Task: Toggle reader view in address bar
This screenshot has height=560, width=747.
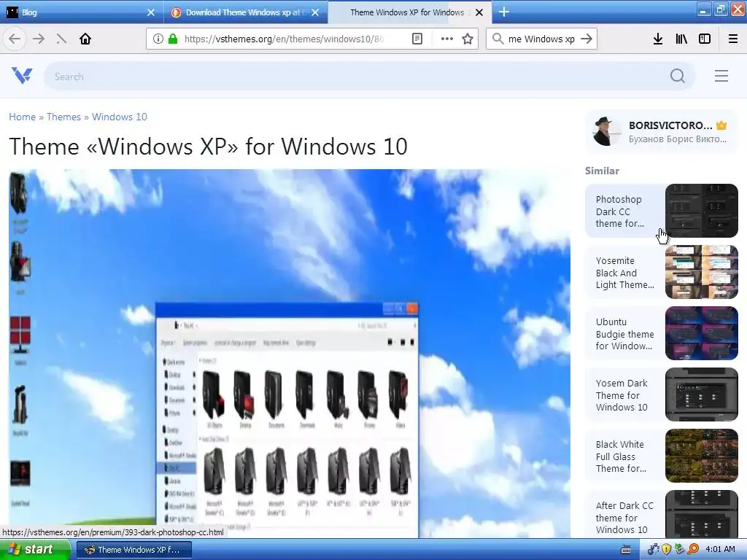Action: (x=417, y=39)
